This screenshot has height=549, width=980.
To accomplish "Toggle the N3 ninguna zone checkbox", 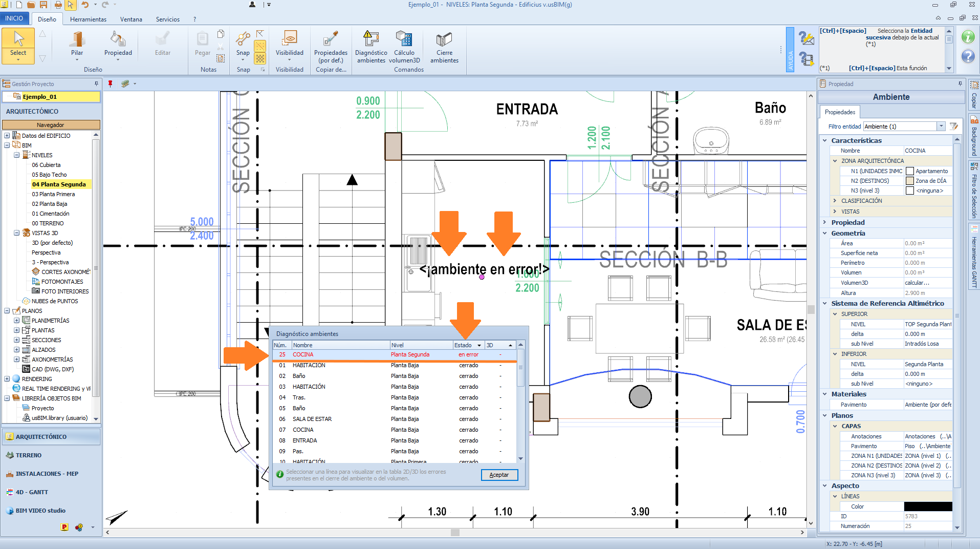I will pos(910,191).
